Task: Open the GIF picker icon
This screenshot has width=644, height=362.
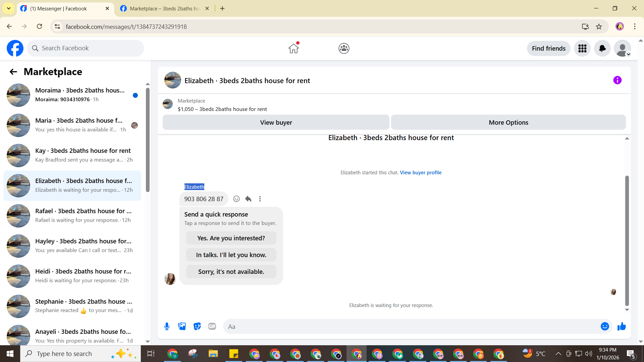Action: point(212,326)
